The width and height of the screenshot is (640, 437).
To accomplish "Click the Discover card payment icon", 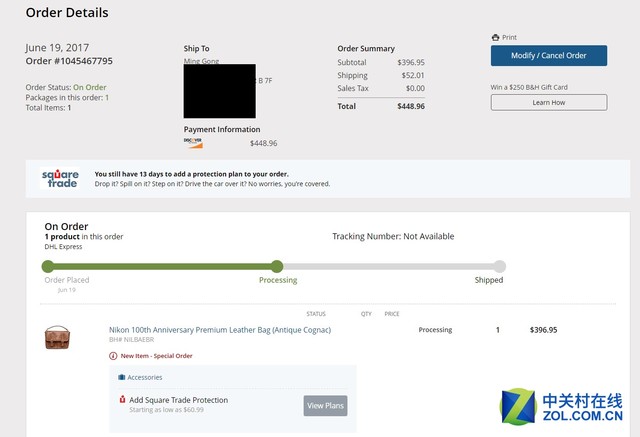I will [193, 143].
